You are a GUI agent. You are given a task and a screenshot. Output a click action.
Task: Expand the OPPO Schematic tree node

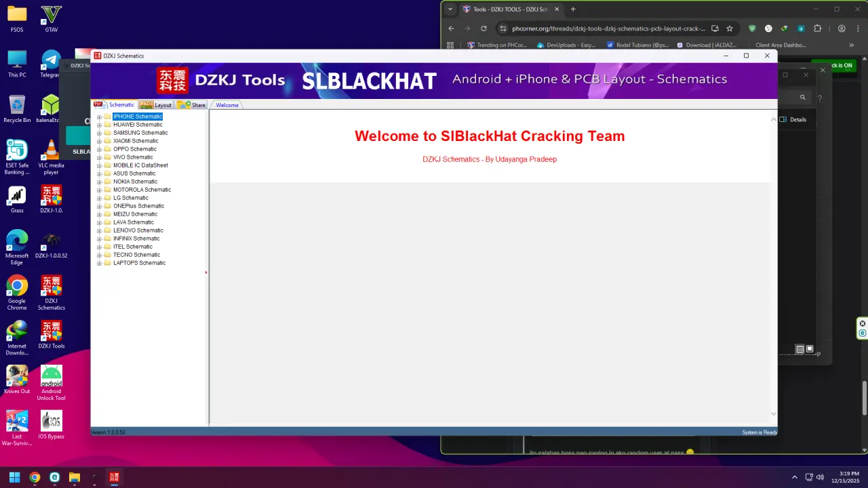point(99,149)
